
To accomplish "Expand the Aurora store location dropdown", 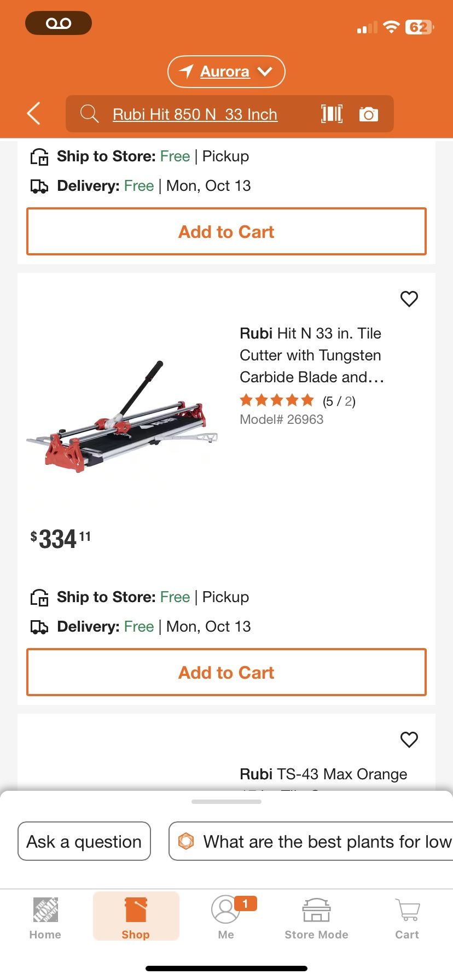I will (x=265, y=72).
